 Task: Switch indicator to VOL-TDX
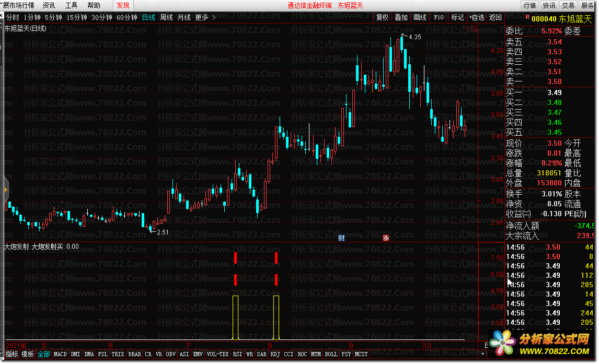[x=218, y=354]
